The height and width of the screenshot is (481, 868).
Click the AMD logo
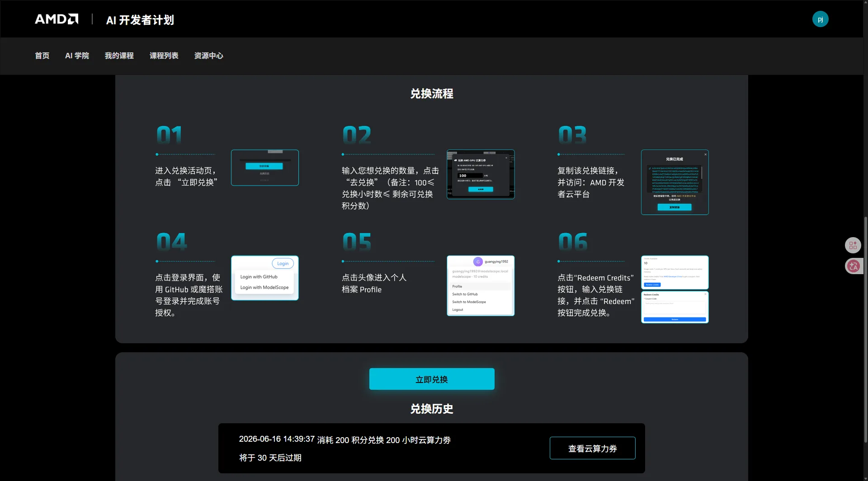[57, 19]
